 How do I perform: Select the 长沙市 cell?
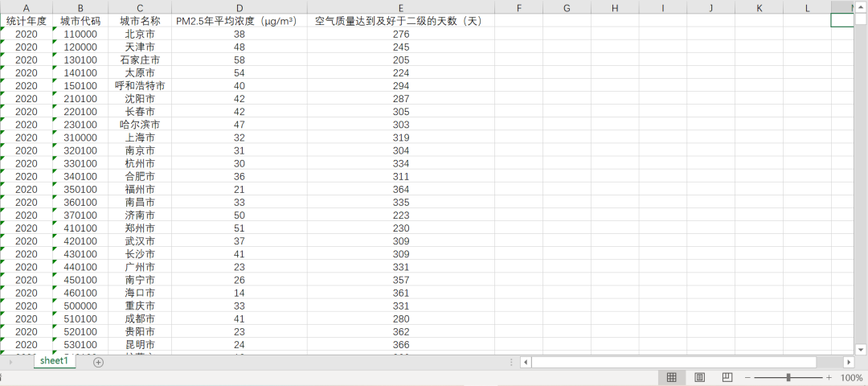pos(140,254)
